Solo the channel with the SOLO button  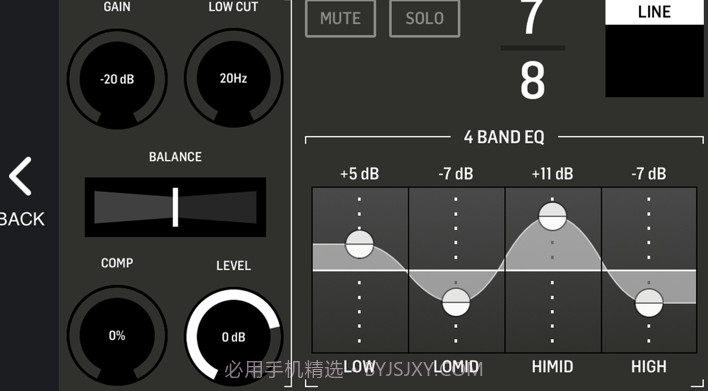click(424, 19)
